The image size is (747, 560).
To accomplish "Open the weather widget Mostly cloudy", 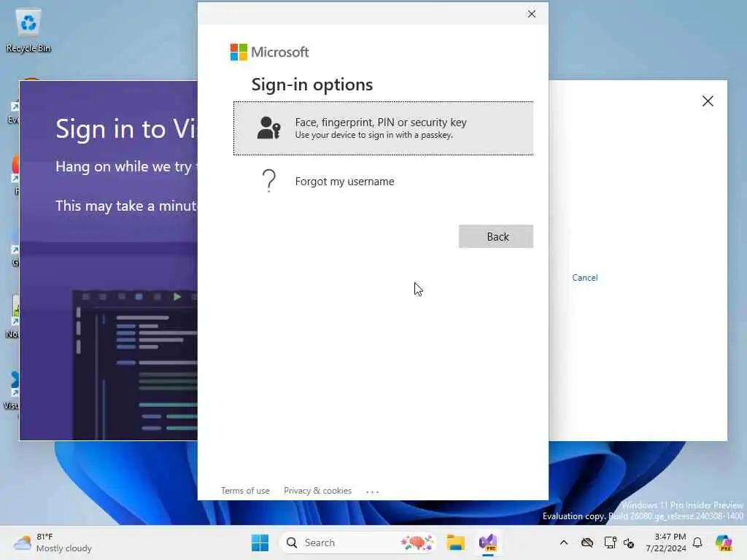I will tap(53, 542).
